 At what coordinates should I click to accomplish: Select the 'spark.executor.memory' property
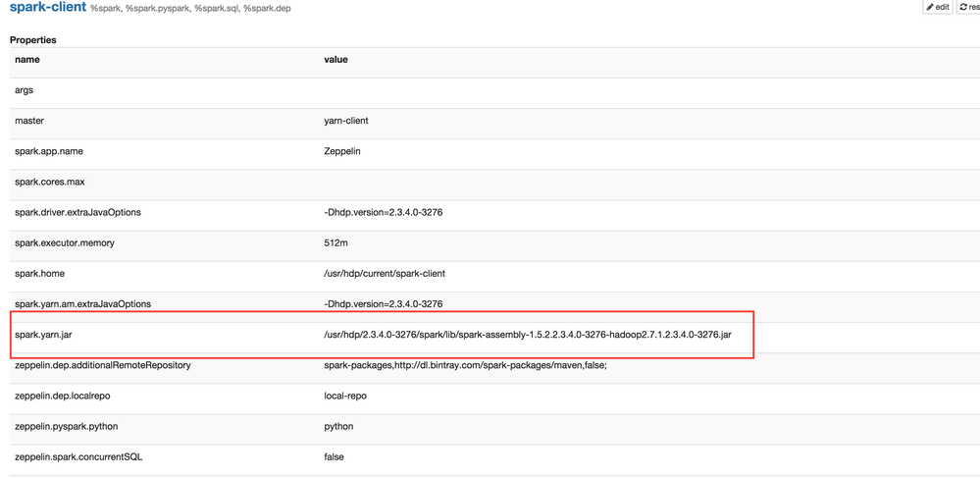[65, 242]
